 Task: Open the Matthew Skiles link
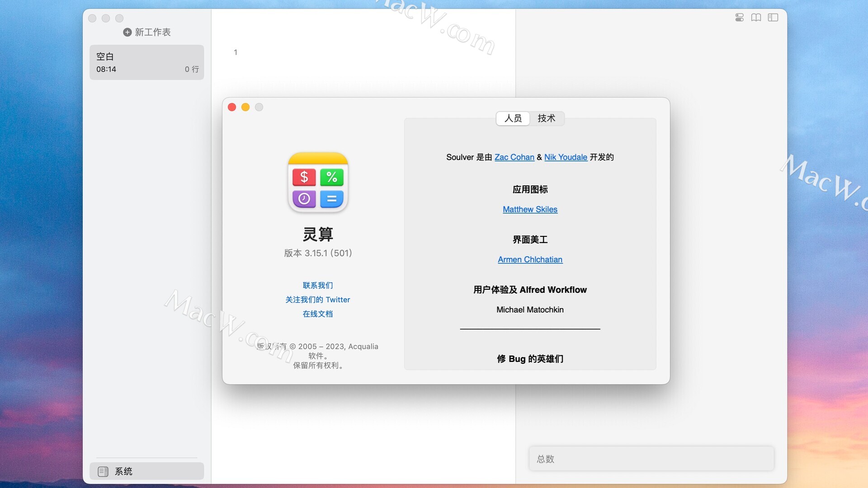(x=530, y=210)
